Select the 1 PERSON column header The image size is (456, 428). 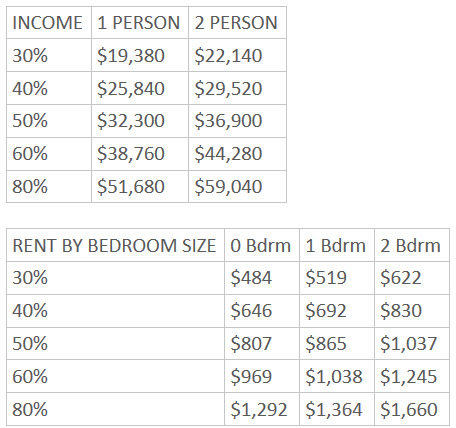[140, 23]
